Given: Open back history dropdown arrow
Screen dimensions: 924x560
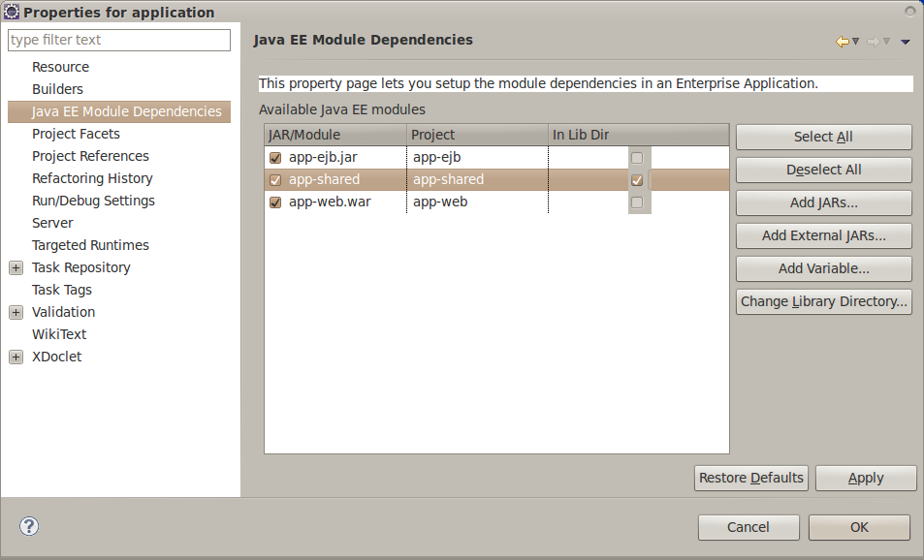Looking at the screenshot, I should click(x=855, y=42).
